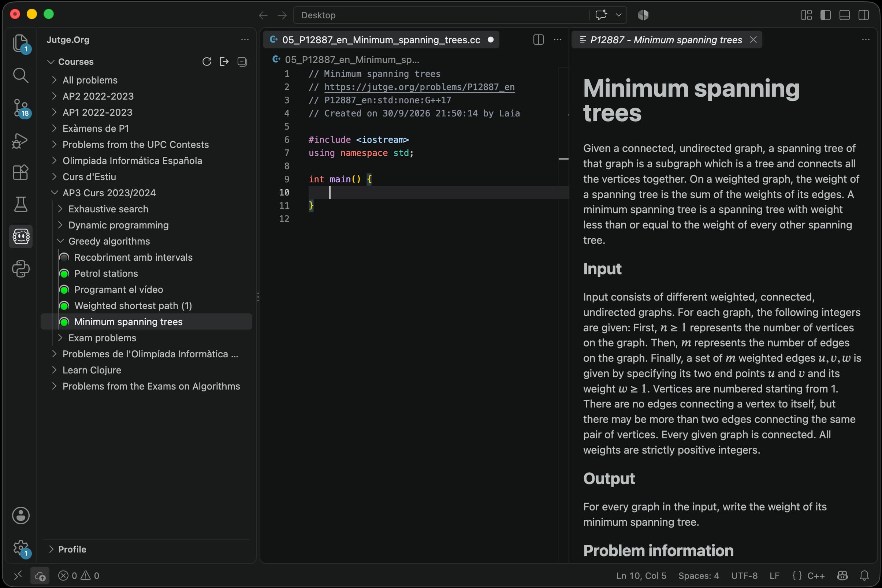Toggle the primary side bar
Image resolution: width=882 pixels, height=588 pixels.
click(x=825, y=15)
